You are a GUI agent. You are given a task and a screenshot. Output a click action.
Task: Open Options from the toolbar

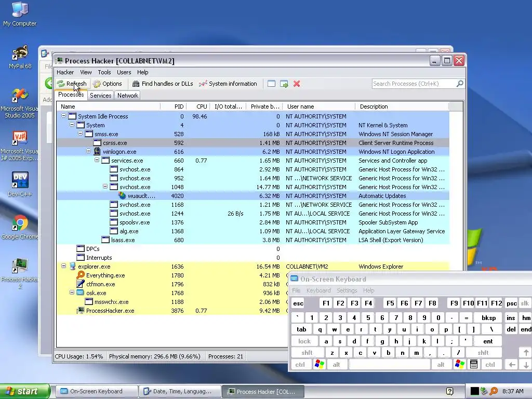tap(107, 84)
